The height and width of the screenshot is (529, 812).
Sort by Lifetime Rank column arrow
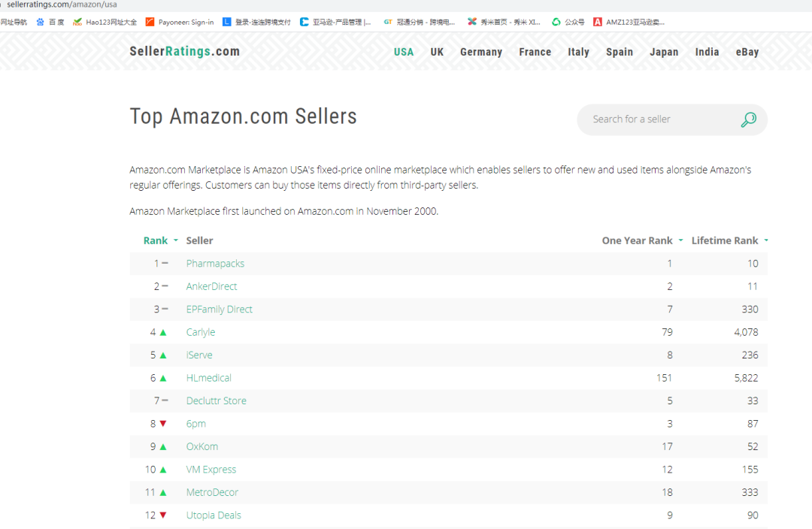coord(766,240)
